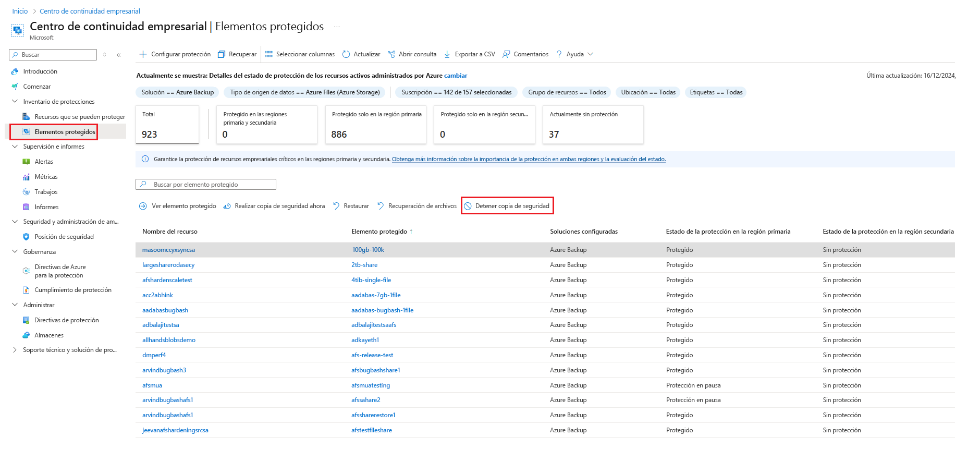
Task: Open Recursos que se pueden proteger
Action: pos(80,117)
